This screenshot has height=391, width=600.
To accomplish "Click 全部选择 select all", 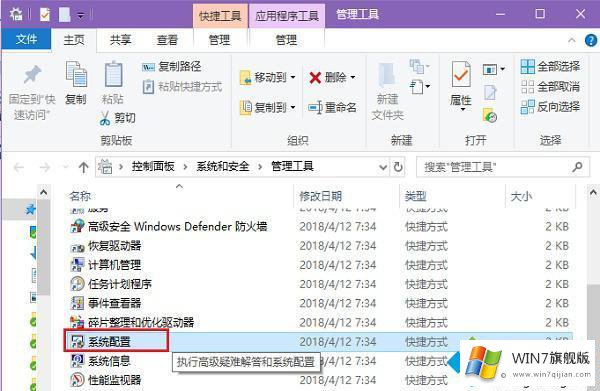I will point(550,67).
